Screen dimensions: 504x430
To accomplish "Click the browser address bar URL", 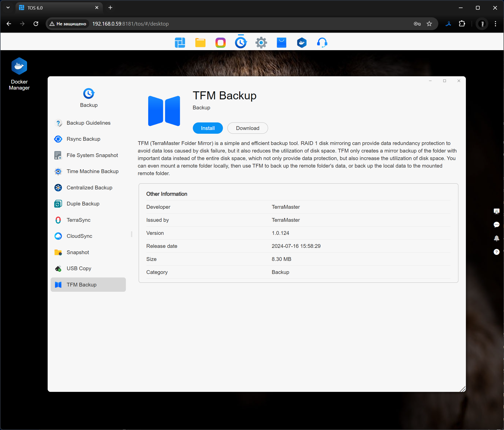I will pyautogui.click(x=130, y=24).
